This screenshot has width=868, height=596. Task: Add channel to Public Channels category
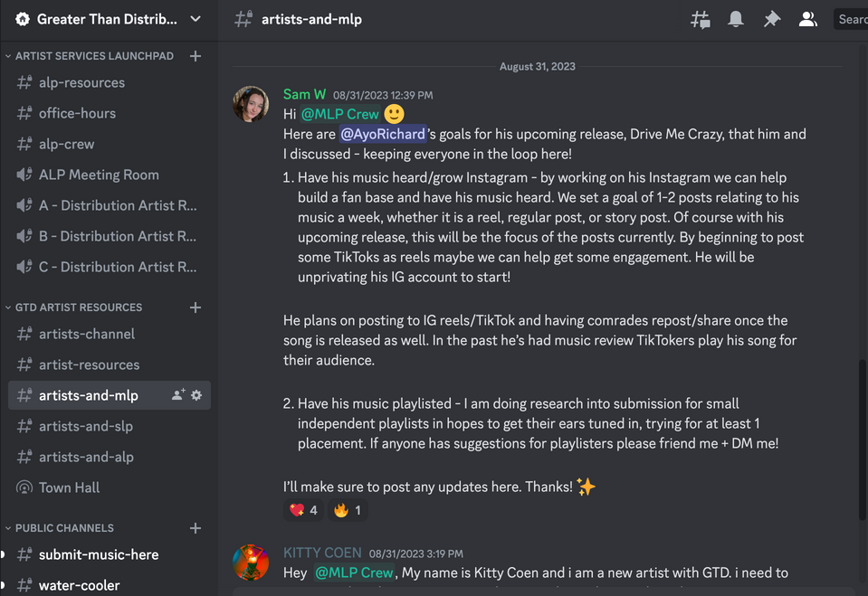(x=196, y=528)
